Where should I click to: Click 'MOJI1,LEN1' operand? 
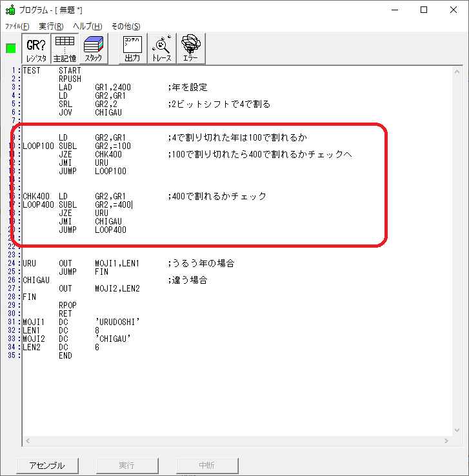[x=117, y=264]
